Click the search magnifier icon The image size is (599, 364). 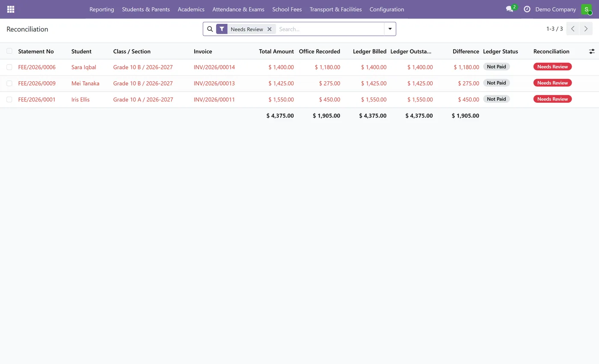tap(210, 29)
